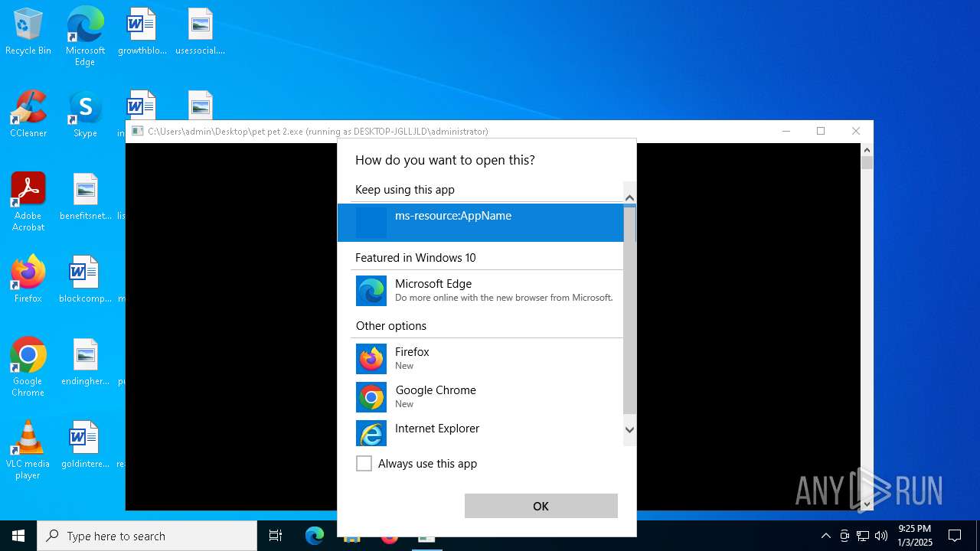
Task: Click the app list scroll down arrow
Action: [x=629, y=429]
